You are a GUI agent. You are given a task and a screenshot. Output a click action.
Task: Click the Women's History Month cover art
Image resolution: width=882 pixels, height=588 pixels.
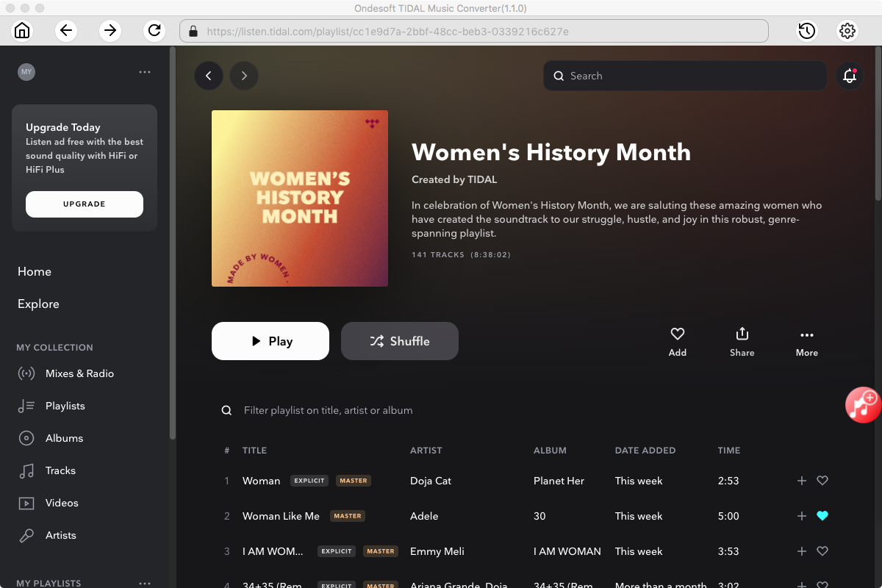pyautogui.click(x=300, y=198)
